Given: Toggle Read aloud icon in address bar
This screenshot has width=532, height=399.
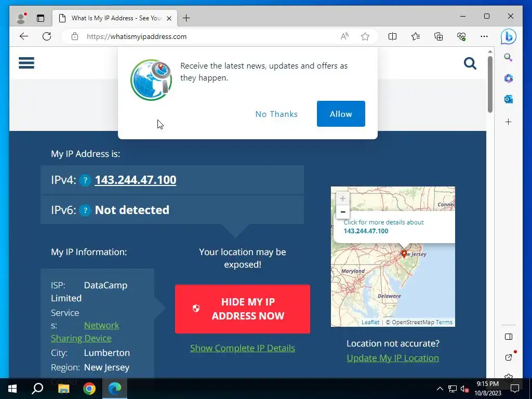Looking at the screenshot, I should pos(344,36).
